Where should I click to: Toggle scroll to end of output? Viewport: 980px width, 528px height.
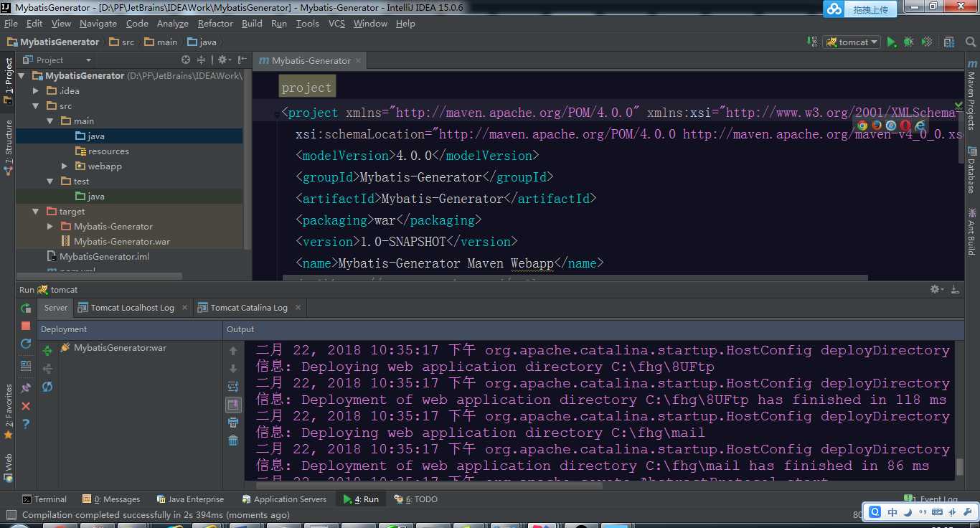point(233,405)
